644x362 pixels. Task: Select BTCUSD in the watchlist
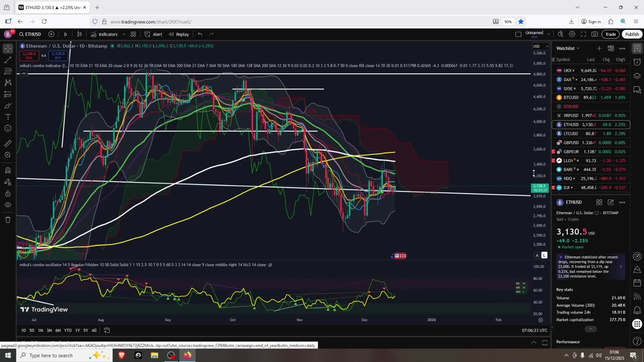(591, 98)
